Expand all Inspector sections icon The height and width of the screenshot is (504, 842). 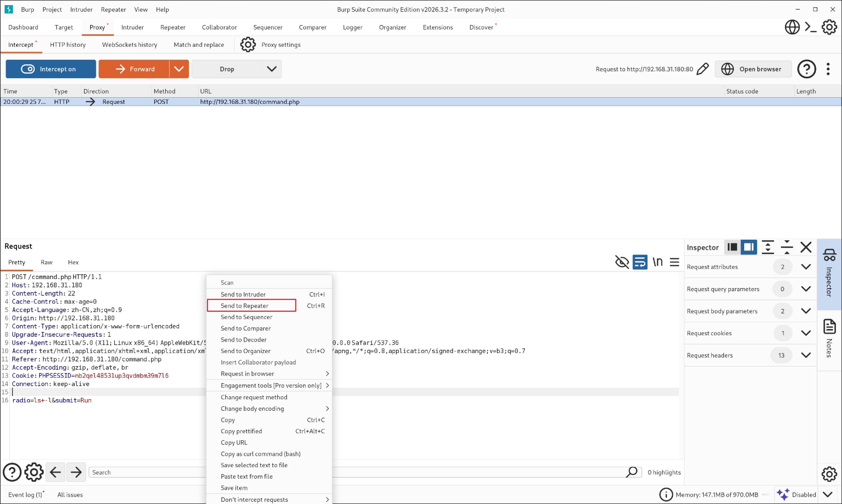click(768, 247)
